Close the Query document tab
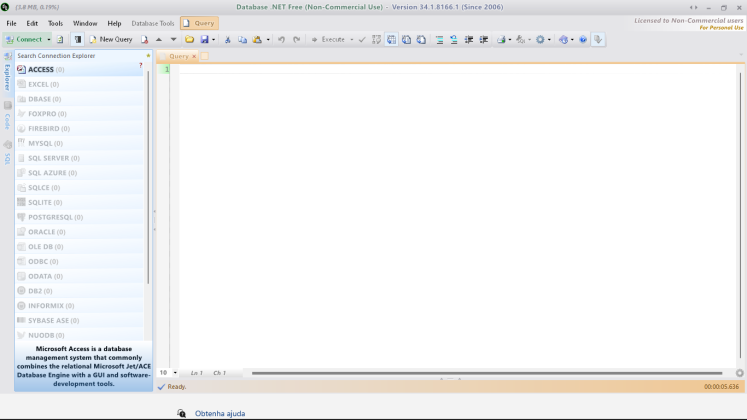747x420 pixels. point(194,56)
